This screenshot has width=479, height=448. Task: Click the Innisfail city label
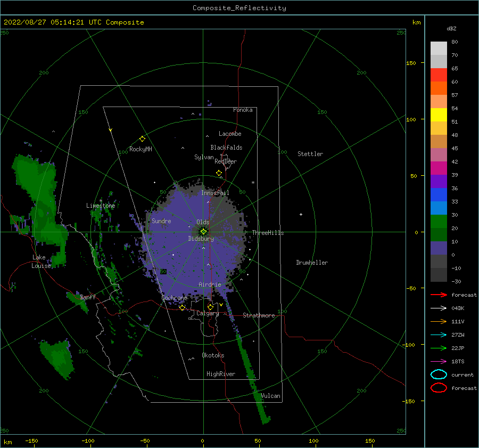coord(215,193)
